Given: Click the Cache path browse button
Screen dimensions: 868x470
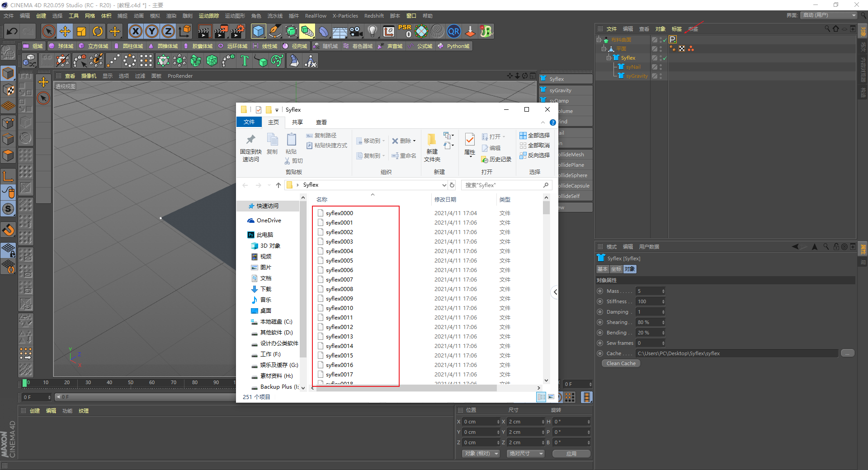Looking at the screenshot, I should [x=848, y=353].
